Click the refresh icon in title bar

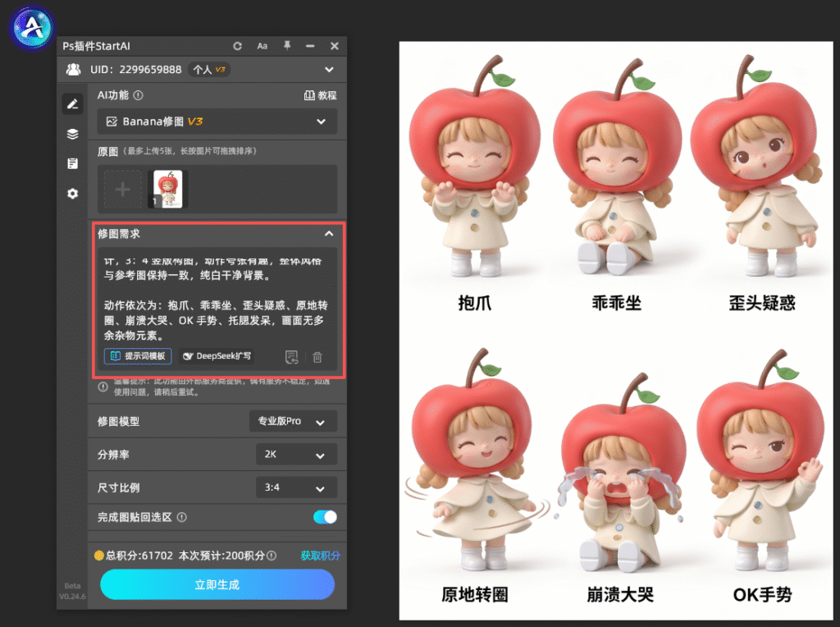click(237, 46)
